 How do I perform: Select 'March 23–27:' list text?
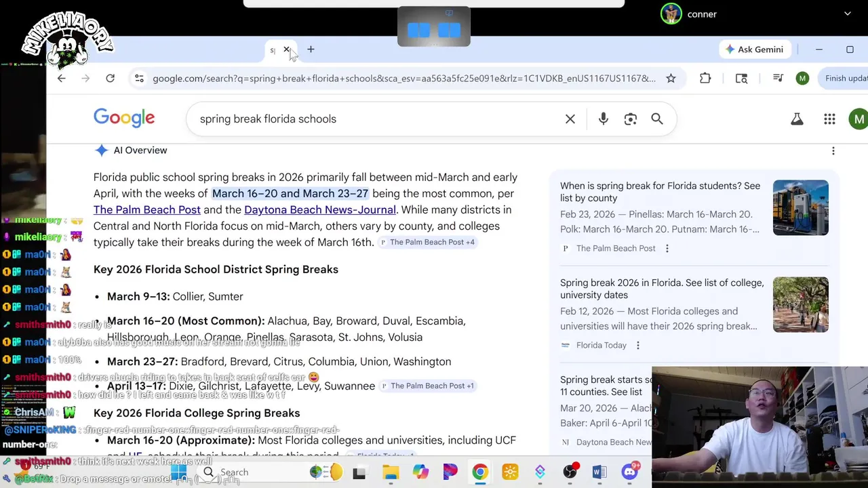[142, 362]
